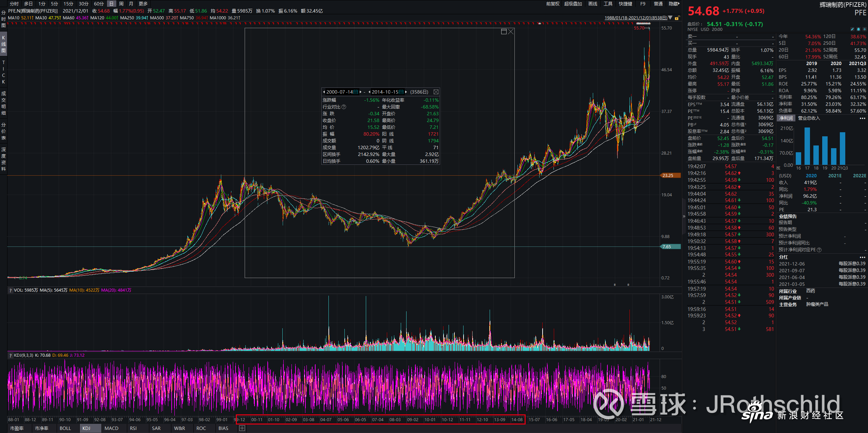This screenshot has height=433, width=868.
Task: Open 超级叠加 overlay menu
Action: 573,4
